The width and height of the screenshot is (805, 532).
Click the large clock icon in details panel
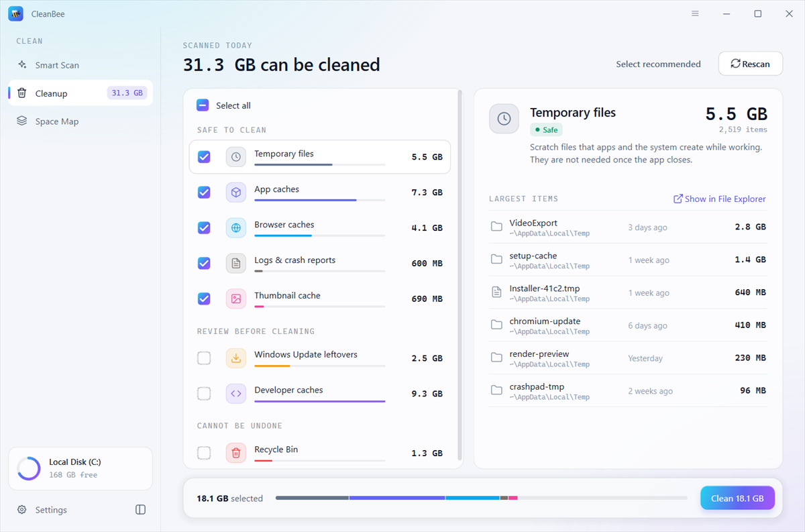[x=504, y=119]
